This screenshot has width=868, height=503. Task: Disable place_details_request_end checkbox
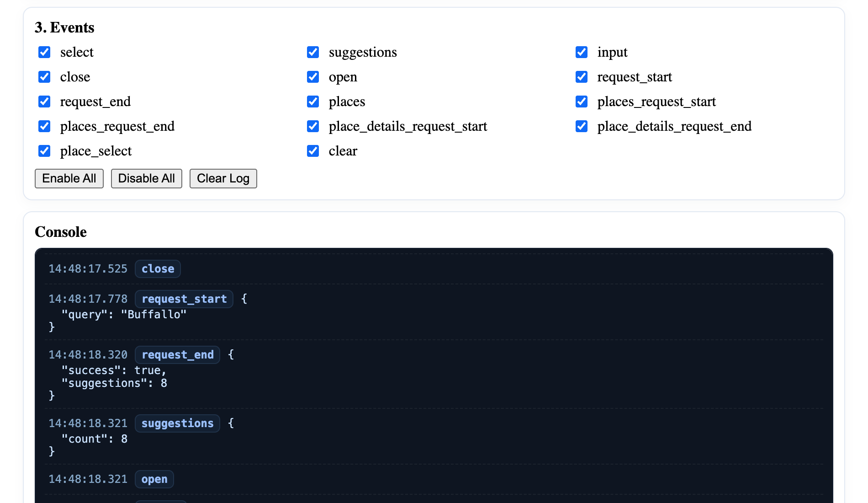582,126
